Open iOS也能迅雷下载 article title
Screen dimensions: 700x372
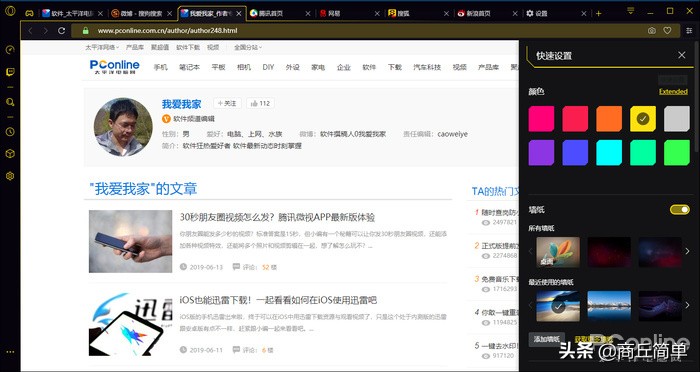(x=278, y=300)
